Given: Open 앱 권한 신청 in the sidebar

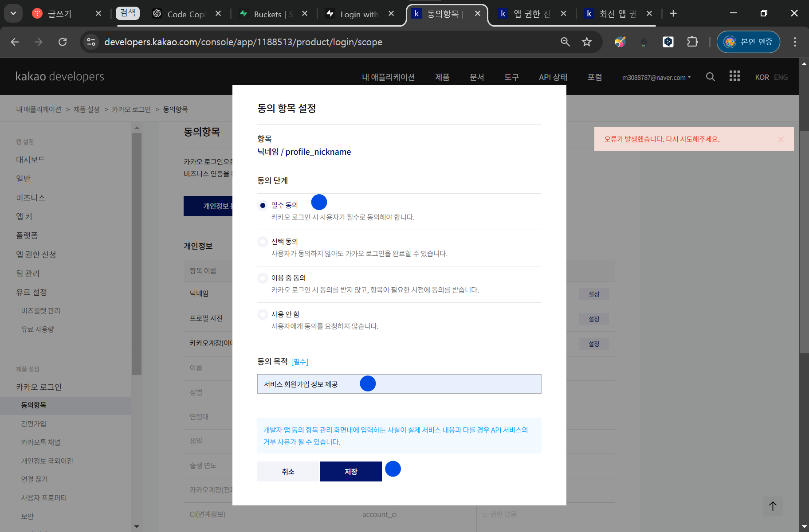Looking at the screenshot, I should (36, 254).
